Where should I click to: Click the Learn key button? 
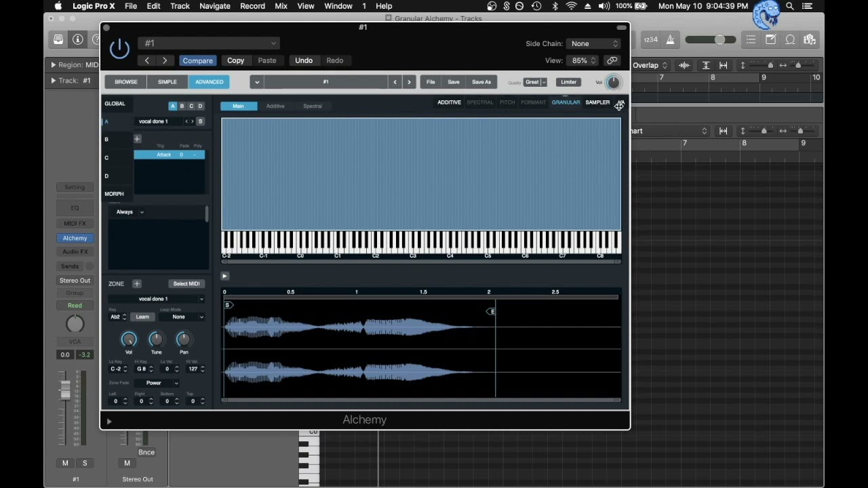[x=142, y=317]
